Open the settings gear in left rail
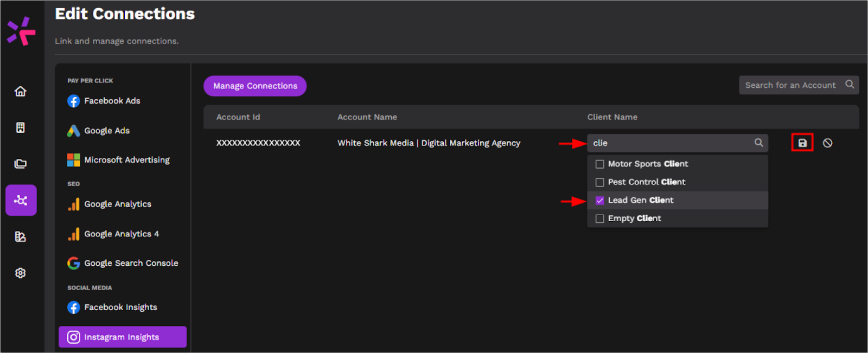 tap(21, 273)
